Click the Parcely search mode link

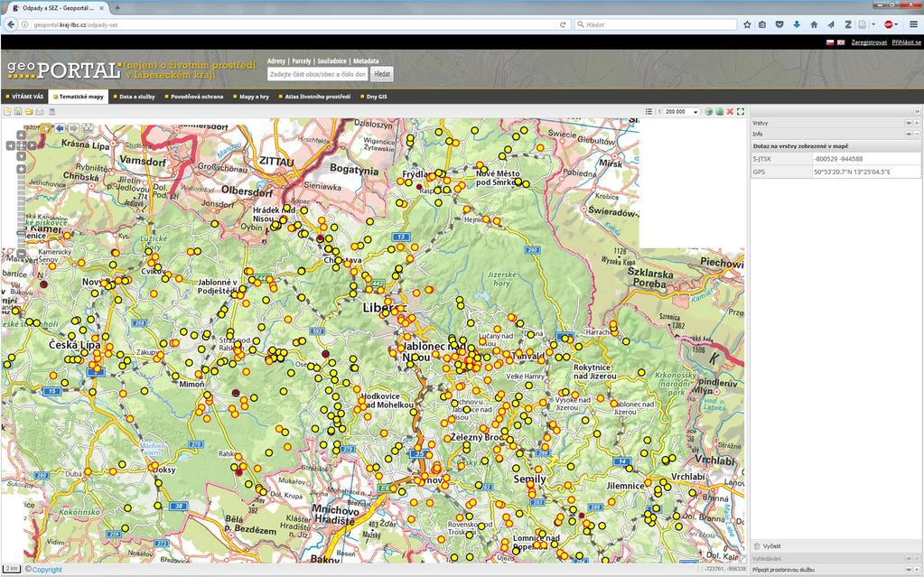pyautogui.click(x=301, y=60)
